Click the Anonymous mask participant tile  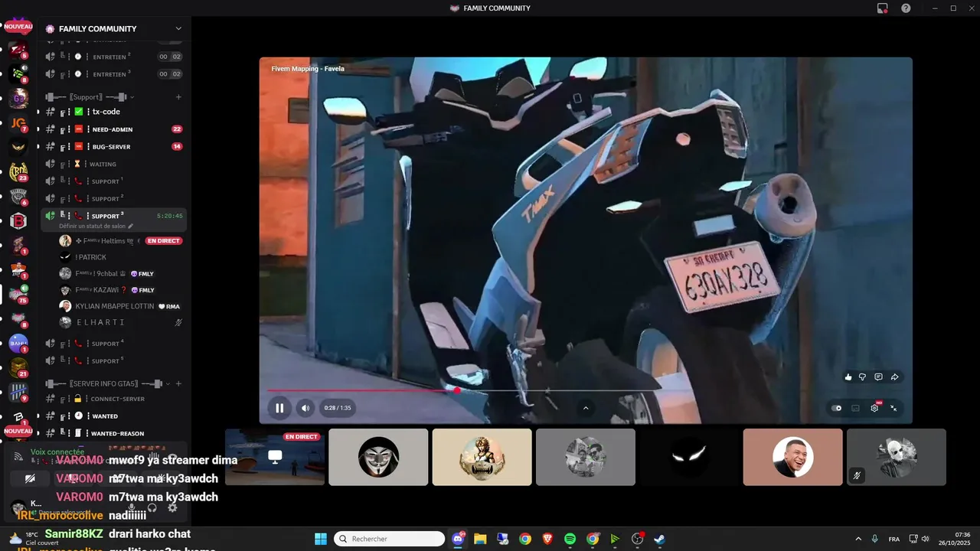378,457
